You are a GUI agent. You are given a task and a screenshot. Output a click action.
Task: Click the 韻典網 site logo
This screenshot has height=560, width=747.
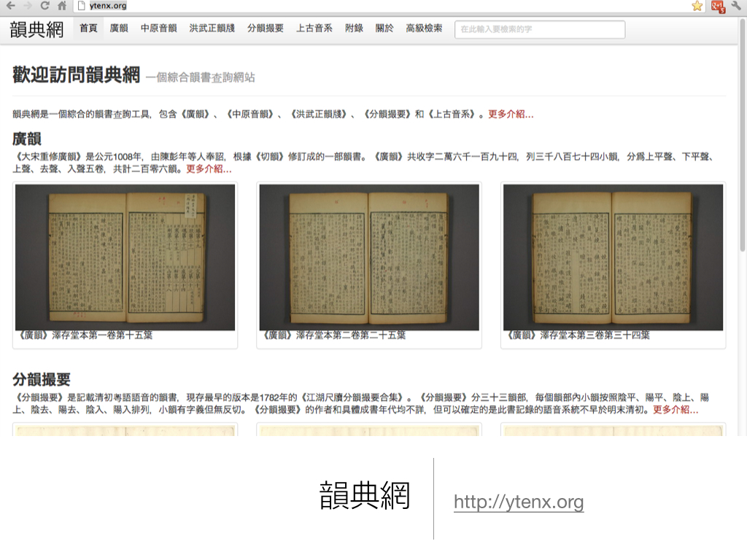click(36, 29)
